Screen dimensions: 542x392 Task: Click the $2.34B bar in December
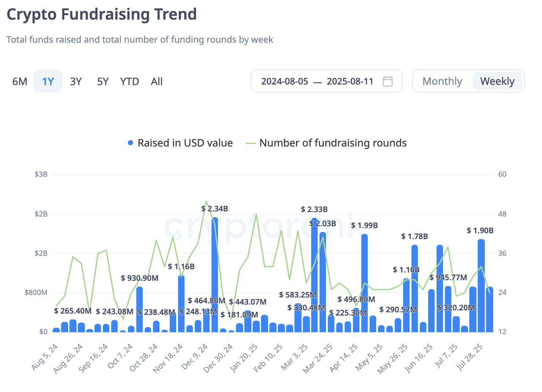click(215, 275)
